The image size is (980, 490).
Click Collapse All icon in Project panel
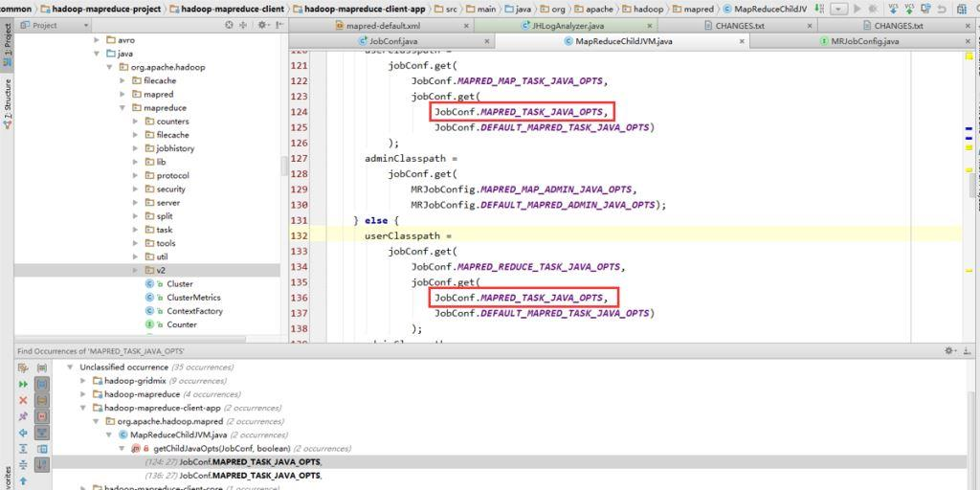point(243,25)
